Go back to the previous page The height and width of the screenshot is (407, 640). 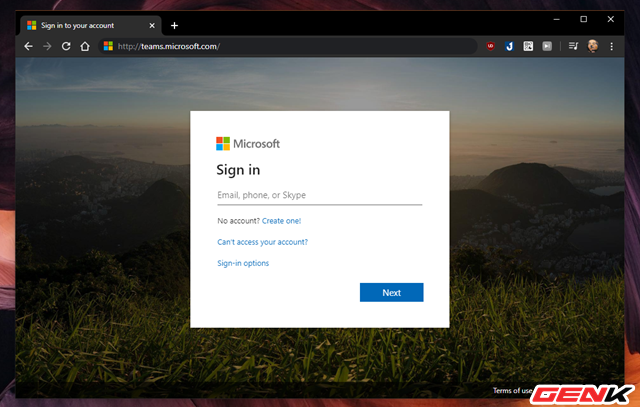point(28,47)
